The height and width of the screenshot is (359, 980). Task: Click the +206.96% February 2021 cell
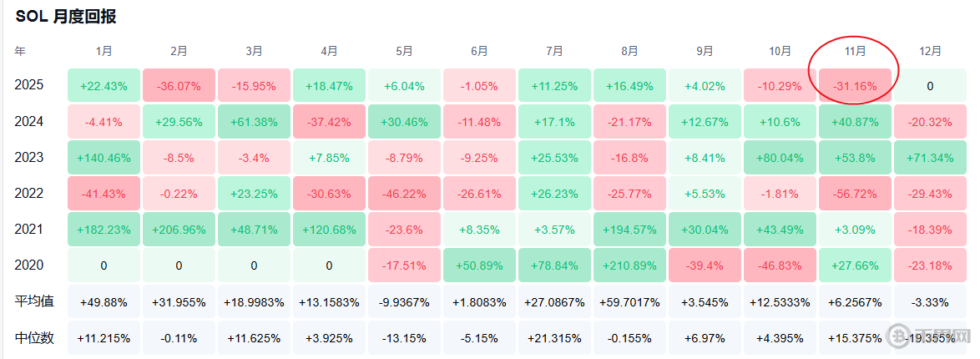[x=179, y=229]
